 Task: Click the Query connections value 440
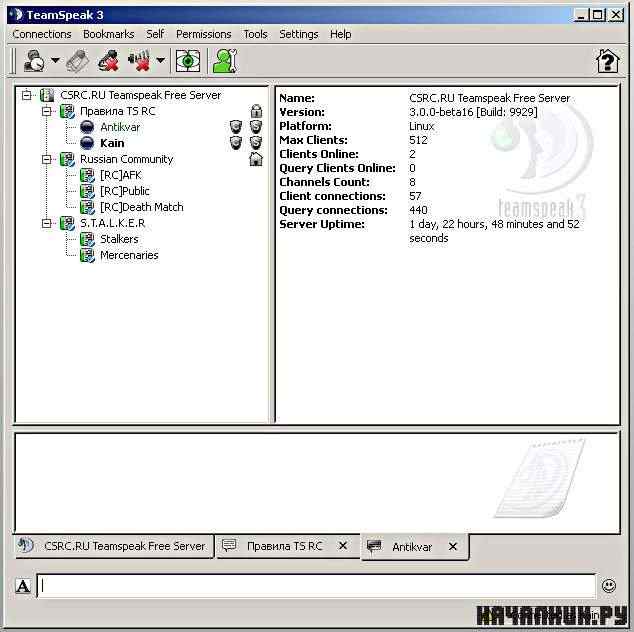tap(418, 210)
